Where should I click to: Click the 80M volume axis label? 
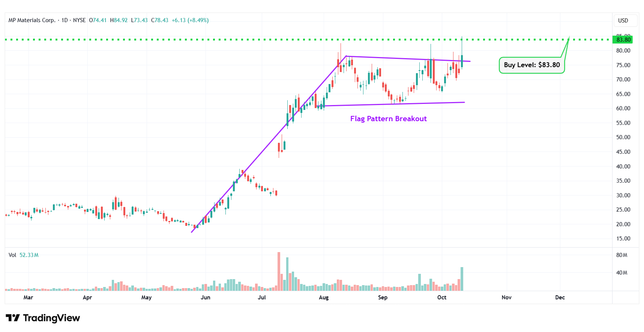click(x=621, y=255)
